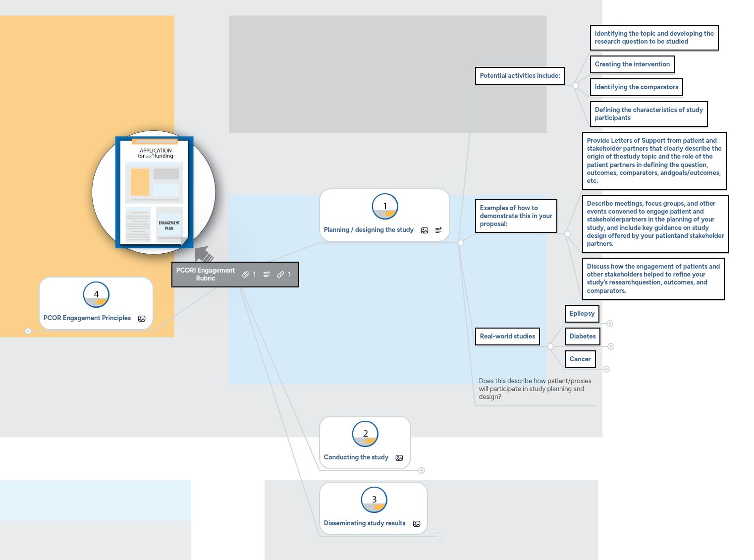
Task: Collapse the Potential activities include branch
Action: [576, 86]
